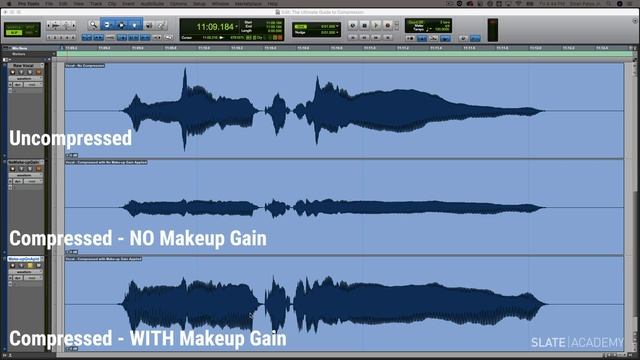Open the Apple menu
The width and height of the screenshot is (640, 360).
(x=9, y=4)
